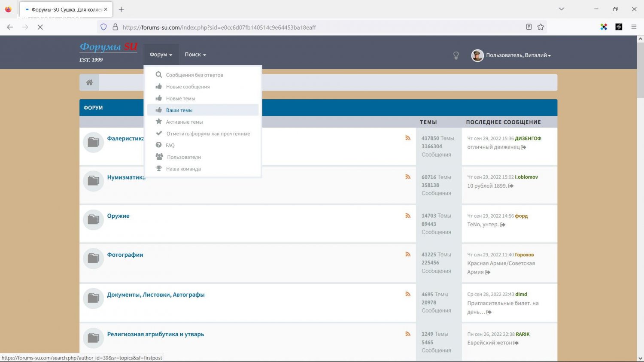Toggle Firefox reader view icon
The image size is (644, 362).
(x=529, y=27)
